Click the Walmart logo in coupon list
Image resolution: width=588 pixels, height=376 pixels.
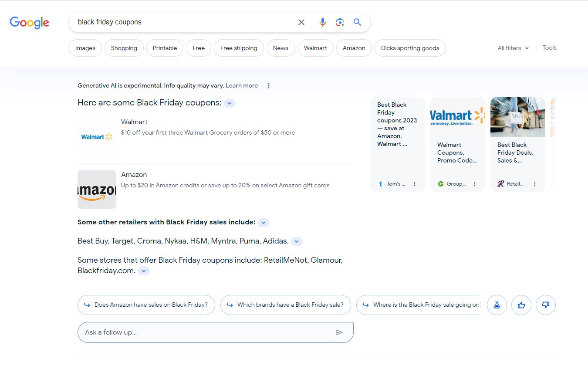click(x=97, y=136)
